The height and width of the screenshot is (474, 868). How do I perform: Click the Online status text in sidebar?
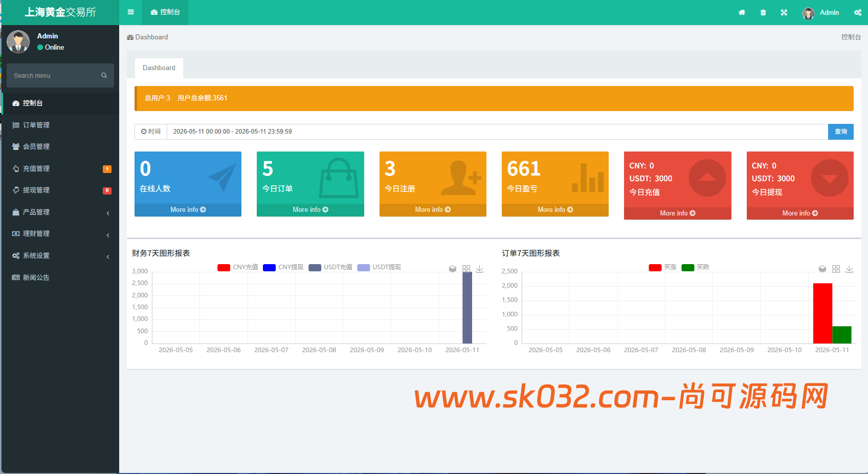coord(54,47)
